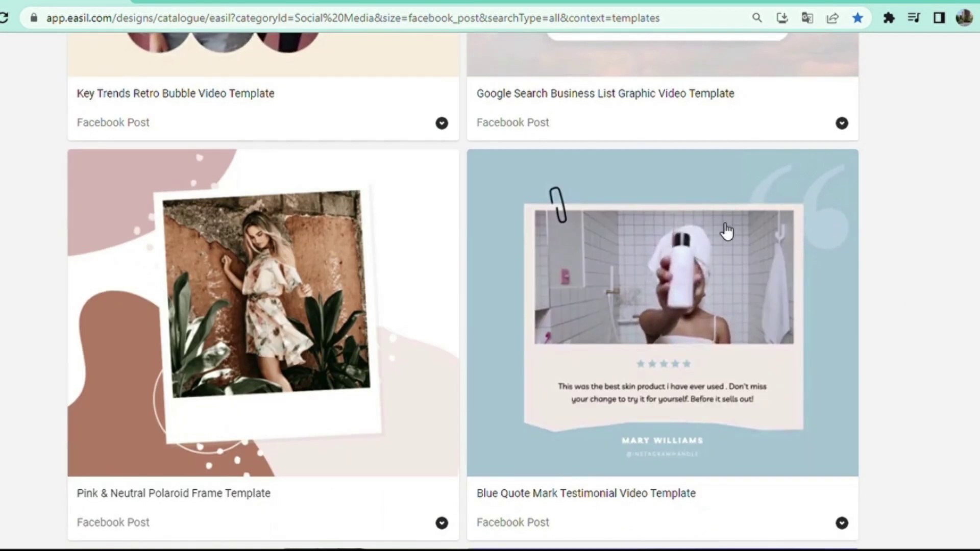Image resolution: width=980 pixels, height=551 pixels.
Task: Click the share page icon
Action: [x=832, y=18]
